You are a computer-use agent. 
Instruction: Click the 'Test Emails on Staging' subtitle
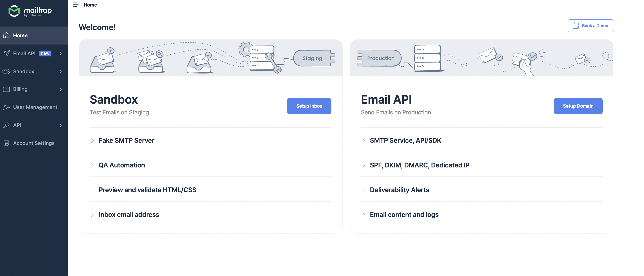[x=119, y=112]
